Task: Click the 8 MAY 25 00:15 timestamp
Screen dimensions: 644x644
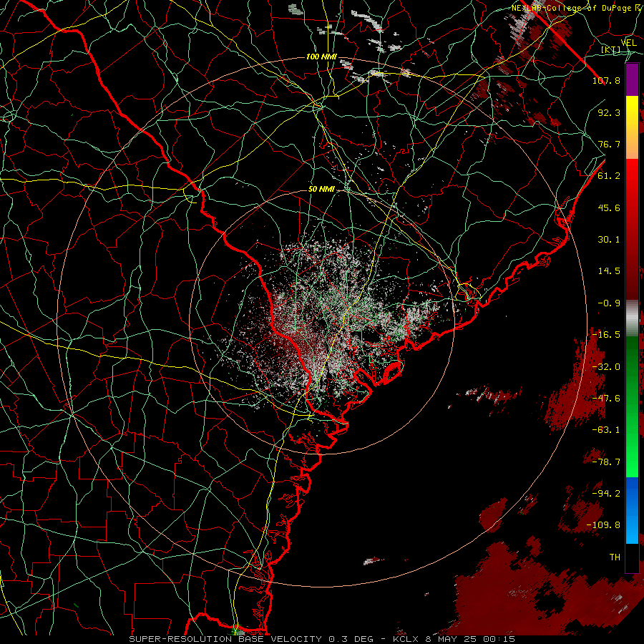Action: pos(472,639)
